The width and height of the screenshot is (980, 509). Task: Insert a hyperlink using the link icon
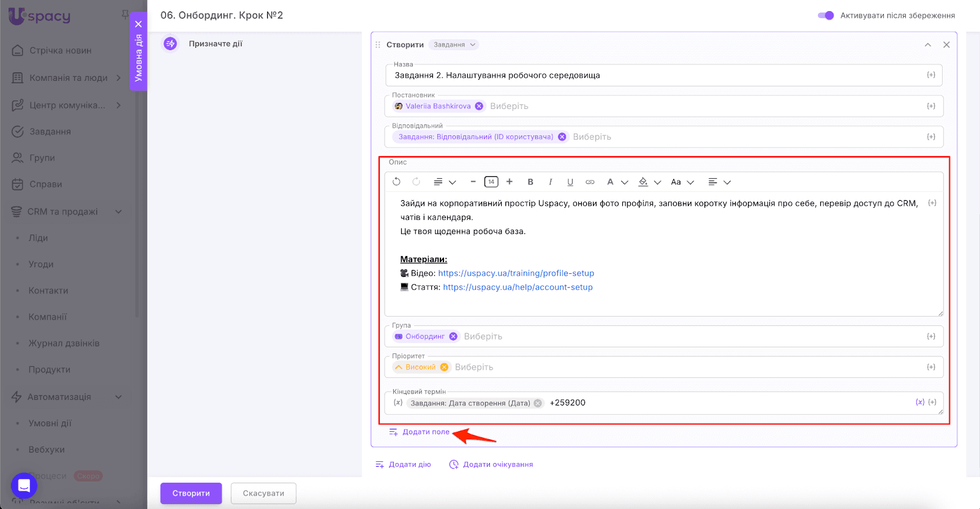(x=590, y=182)
